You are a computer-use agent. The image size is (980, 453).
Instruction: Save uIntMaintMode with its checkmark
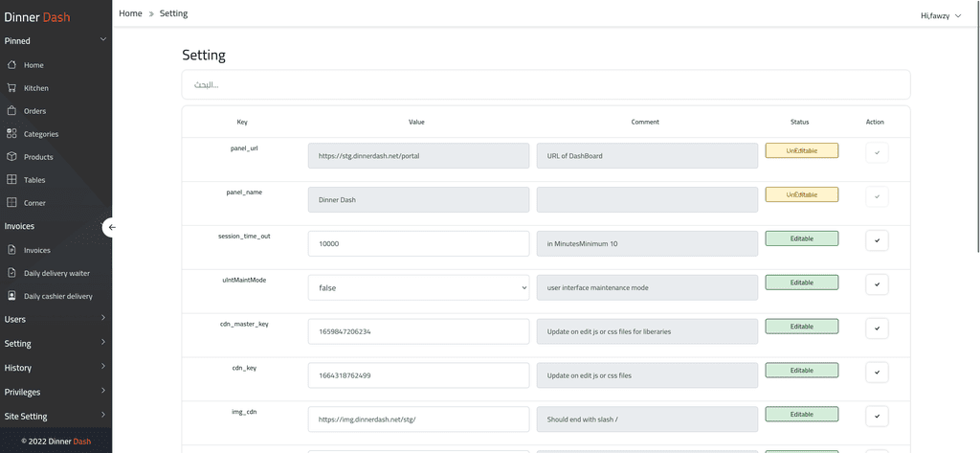(x=877, y=284)
